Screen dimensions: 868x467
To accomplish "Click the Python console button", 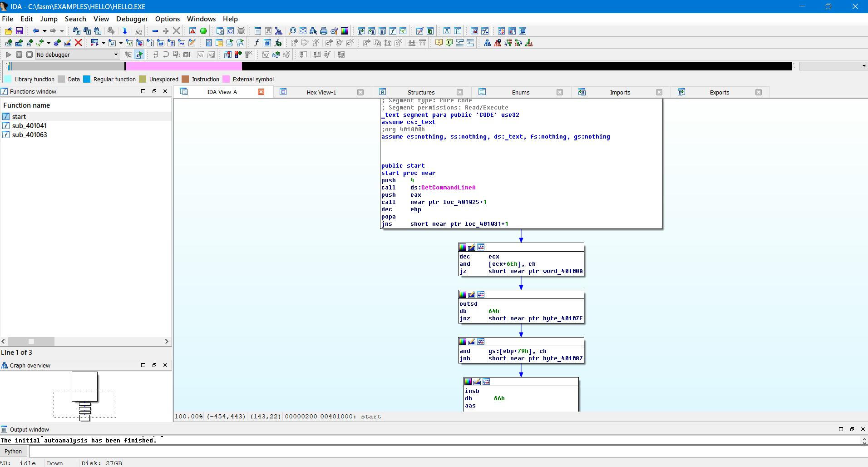I will click(13, 451).
